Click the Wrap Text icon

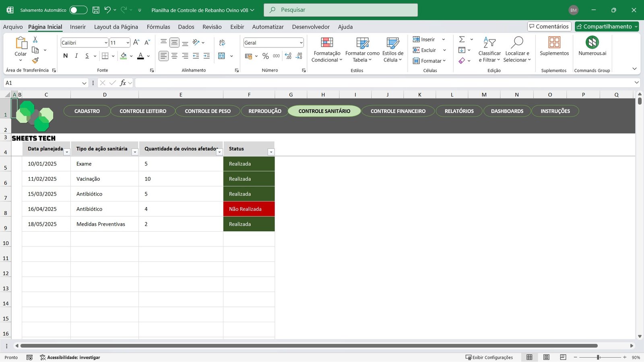(222, 43)
